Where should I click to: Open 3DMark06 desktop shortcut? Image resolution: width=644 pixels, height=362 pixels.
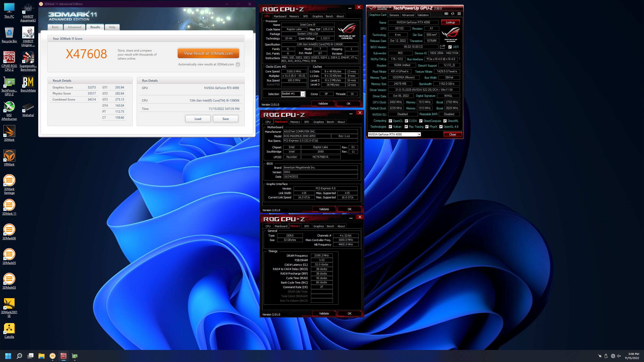click(9, 232)
